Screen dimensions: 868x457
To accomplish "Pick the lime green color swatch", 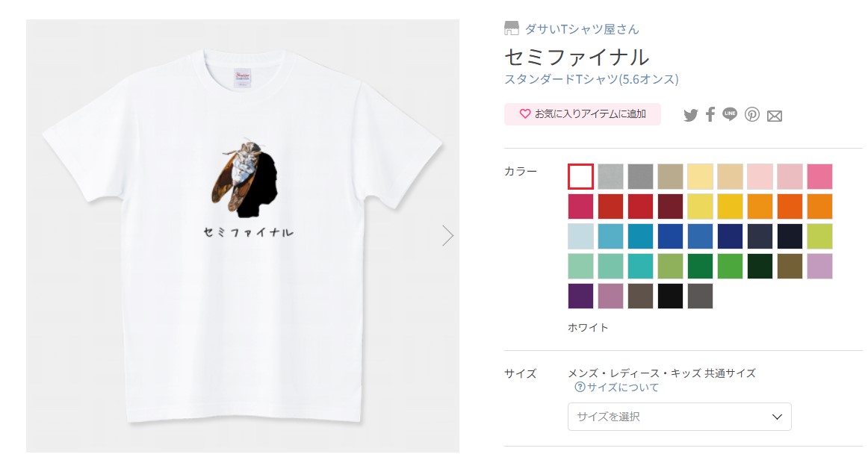I will [820, 236].
